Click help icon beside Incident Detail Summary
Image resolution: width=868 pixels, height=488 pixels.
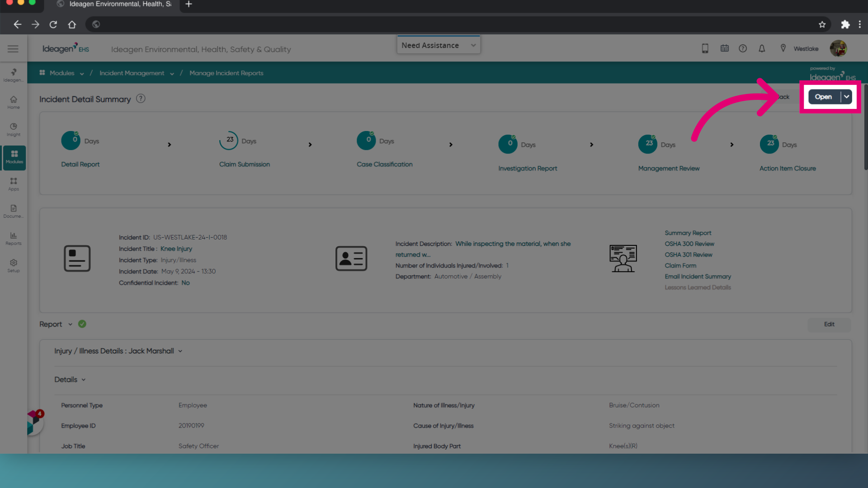click(141, 99)
